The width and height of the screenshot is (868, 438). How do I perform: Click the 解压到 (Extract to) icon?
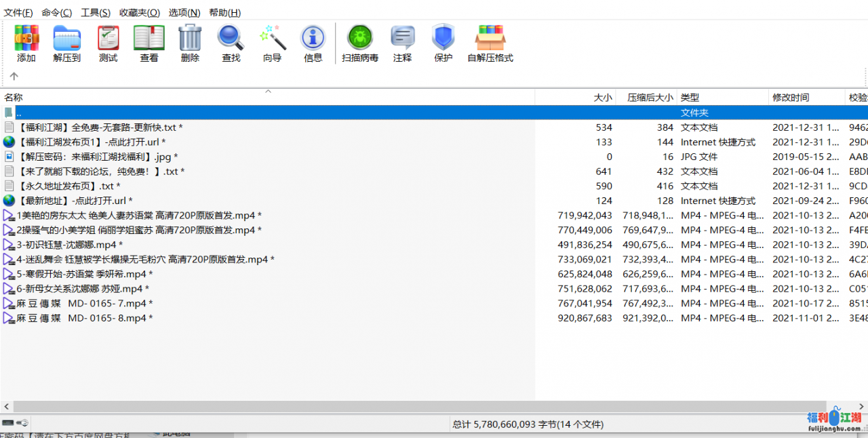point(67,43)
